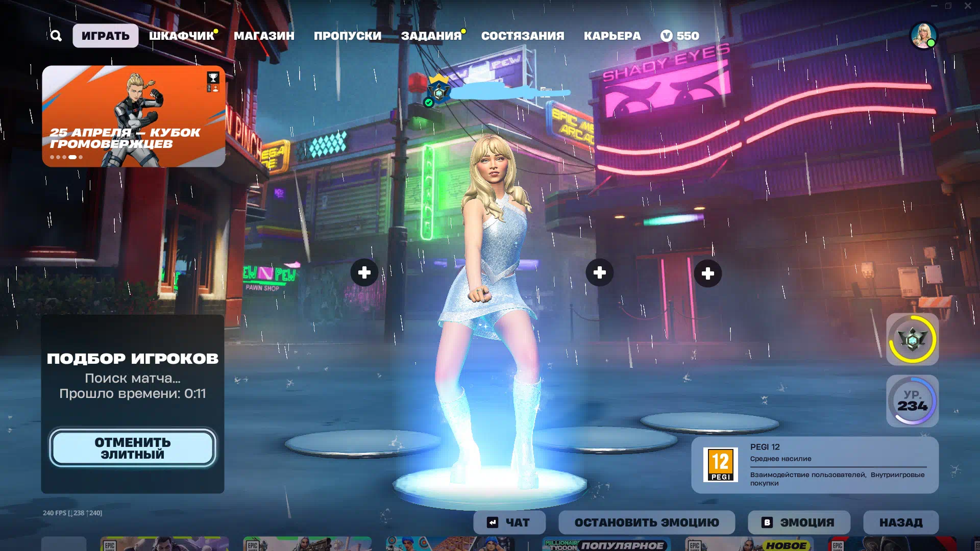This screenshot has height=551, width=980.
Task: Click the crowned party leader rank badge
Action: [438, 91]
